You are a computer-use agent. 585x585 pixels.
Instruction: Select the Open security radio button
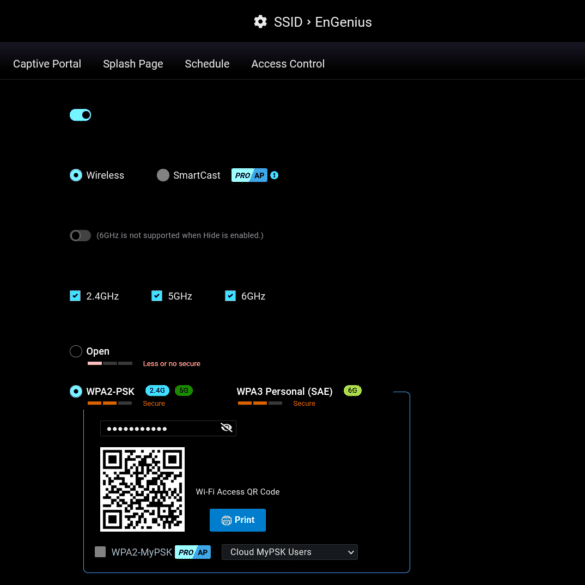(x=76, y=351)
